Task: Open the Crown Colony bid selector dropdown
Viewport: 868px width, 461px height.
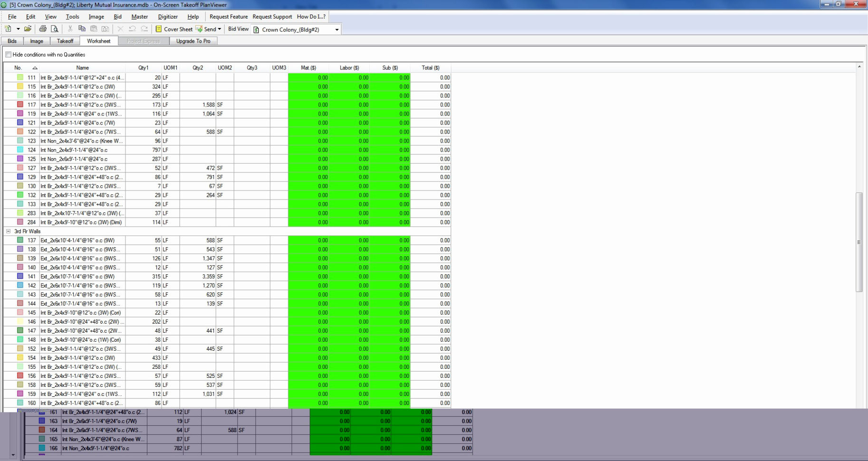Action: coord(336,29)
